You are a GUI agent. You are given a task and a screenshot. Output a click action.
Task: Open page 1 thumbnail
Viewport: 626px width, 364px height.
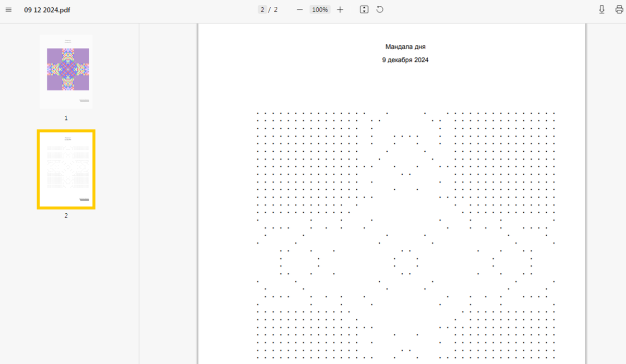click(66, 72)
